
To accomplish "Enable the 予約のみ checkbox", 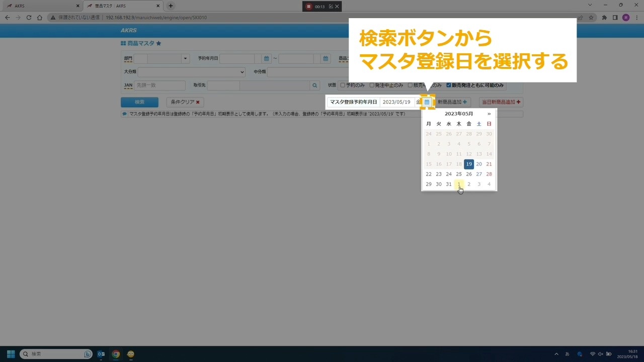I will coord(343,85).
